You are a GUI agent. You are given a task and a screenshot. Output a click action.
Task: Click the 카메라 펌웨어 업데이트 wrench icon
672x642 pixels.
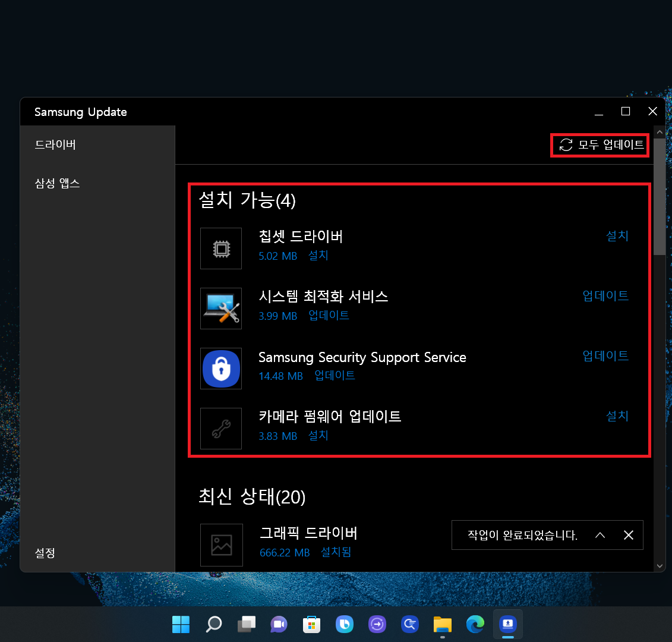coord(221,429)
